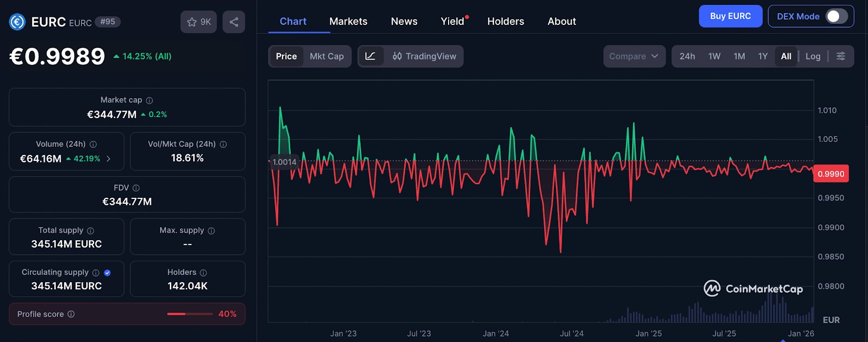Toggle DEX Mode switch
The width and height of the screenshot is (868, 342).
pyautogui.click(x=836, y=16)
